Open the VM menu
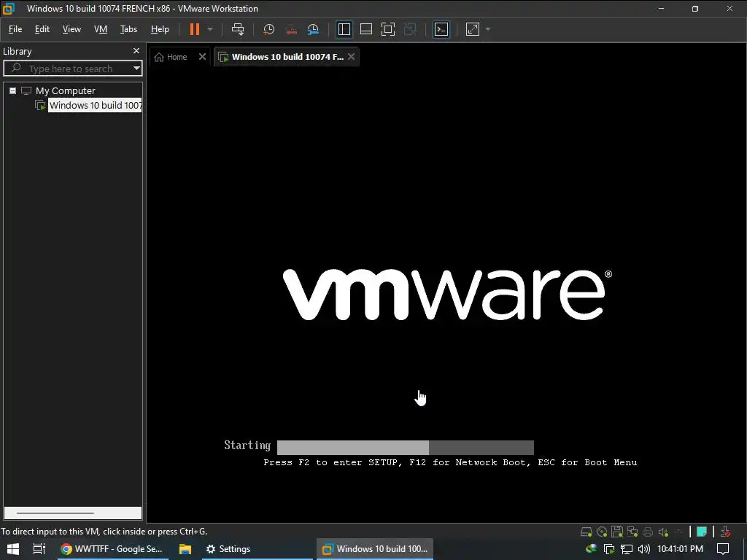 pos(101,29)
